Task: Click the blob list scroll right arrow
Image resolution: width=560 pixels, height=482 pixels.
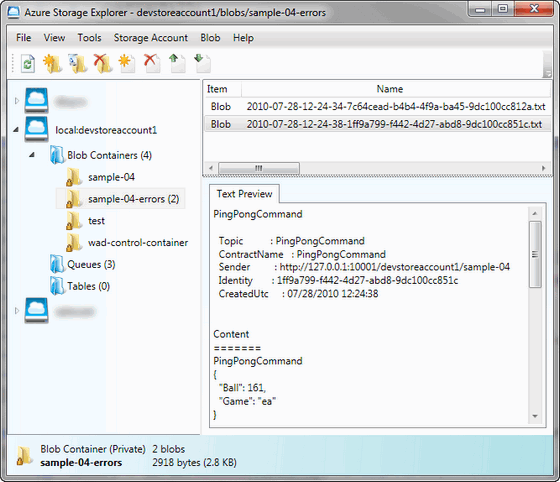Action: (x=544, y=168)
